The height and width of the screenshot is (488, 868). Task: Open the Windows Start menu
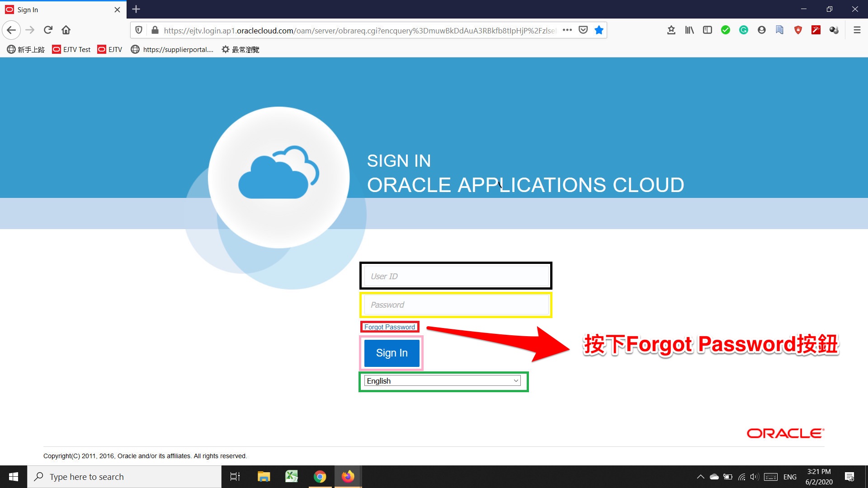pos(14,477)
